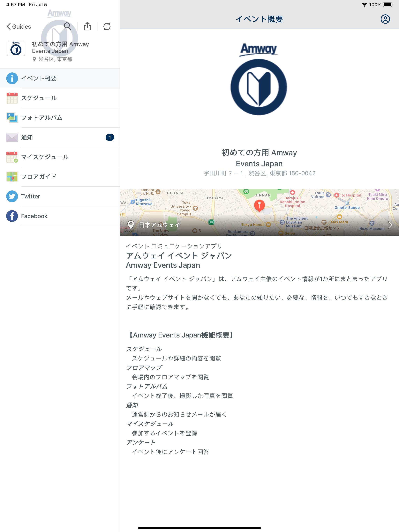Open the フォトアルバム menu item

tap(60, 118)
